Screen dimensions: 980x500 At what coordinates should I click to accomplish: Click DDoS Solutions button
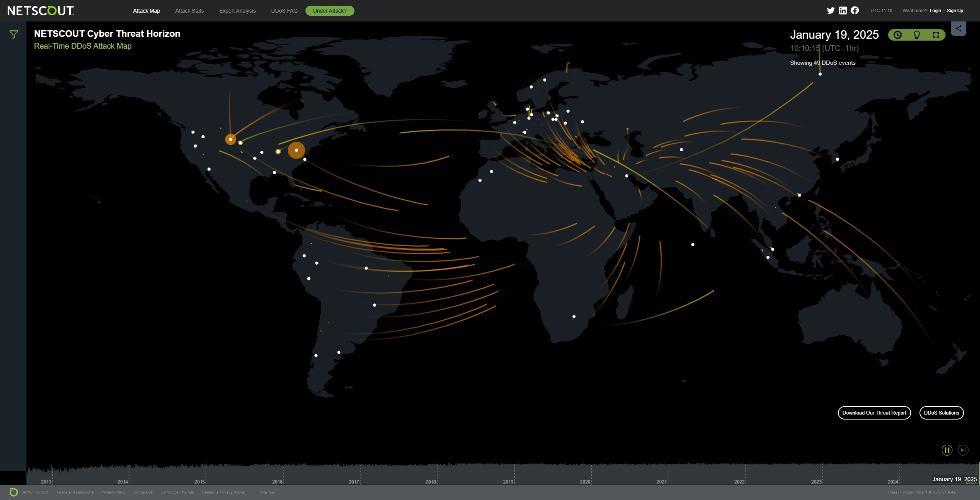tap(942, 413)
